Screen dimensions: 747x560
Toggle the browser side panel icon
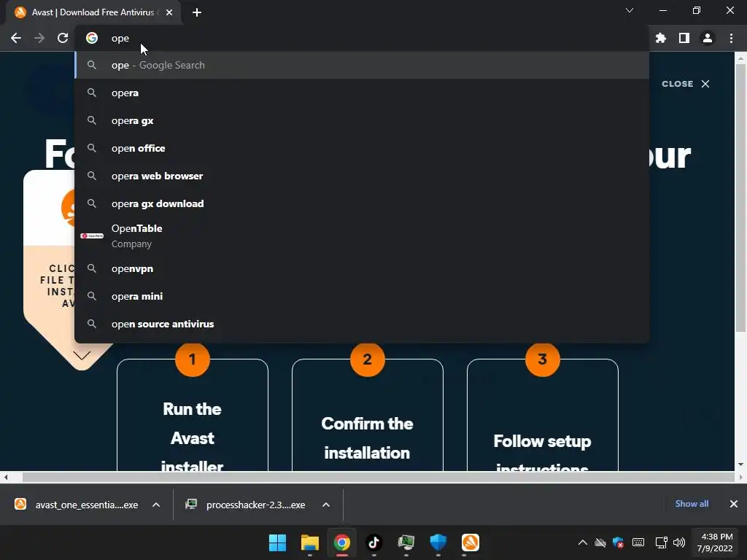[684, 38]
